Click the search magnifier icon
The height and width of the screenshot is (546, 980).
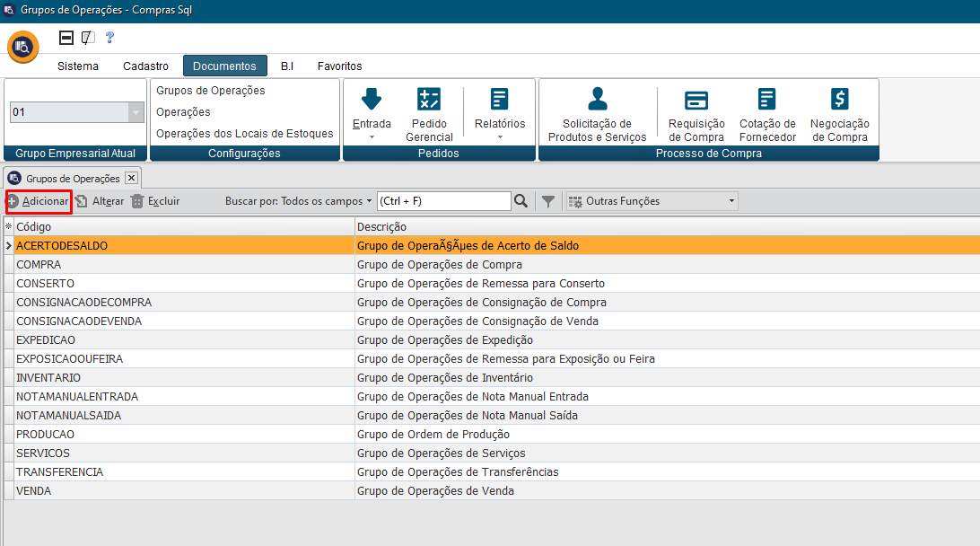pyautogui.click(x=521, y=201)
